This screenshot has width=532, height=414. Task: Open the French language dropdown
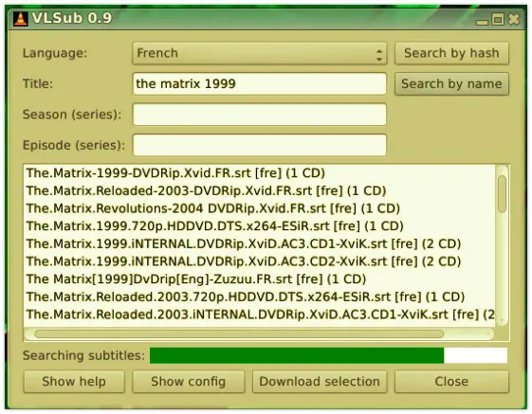pos(259,53)
